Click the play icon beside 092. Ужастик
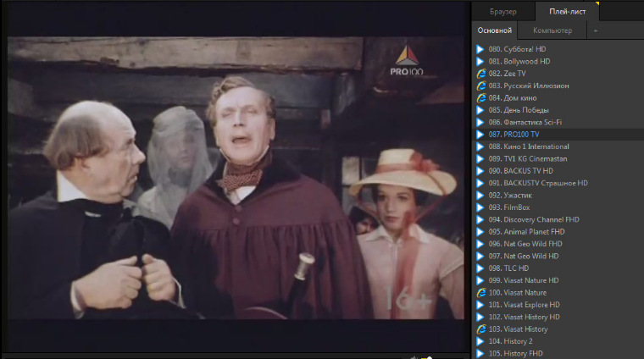 [480, 196]
